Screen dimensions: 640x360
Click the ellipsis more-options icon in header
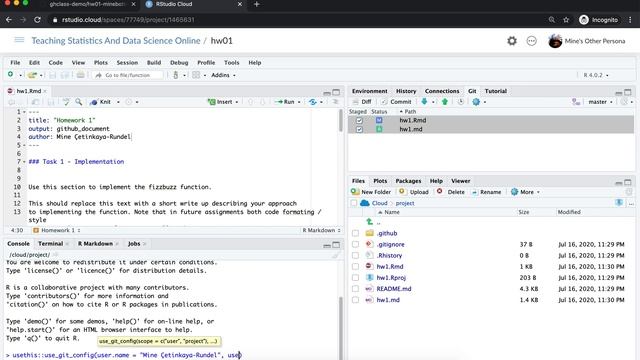[531, 41]
